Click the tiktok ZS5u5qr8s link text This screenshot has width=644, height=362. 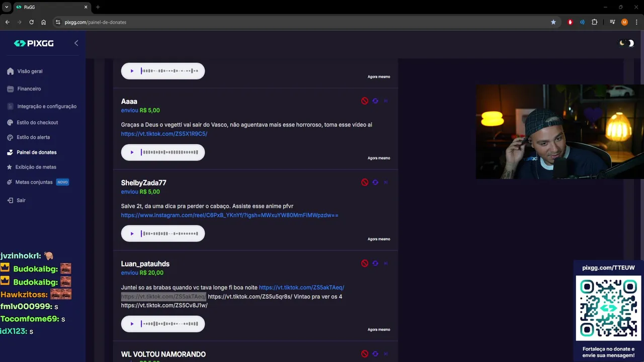coord(250,297)
